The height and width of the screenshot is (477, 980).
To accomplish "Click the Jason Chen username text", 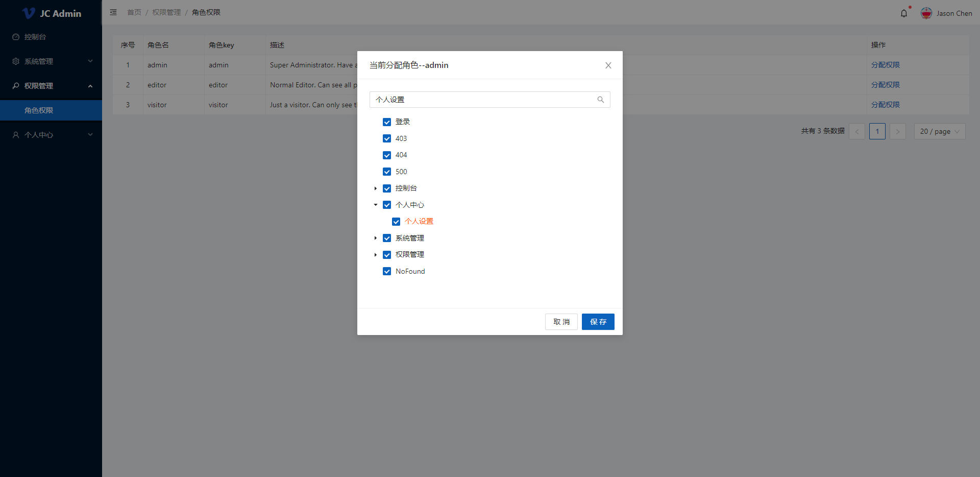I will 954,13.
